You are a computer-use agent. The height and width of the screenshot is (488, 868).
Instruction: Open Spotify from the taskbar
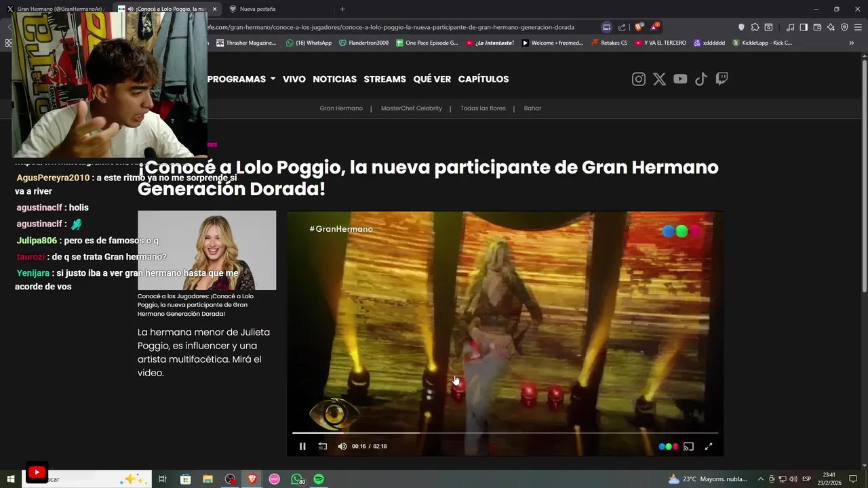319,479
